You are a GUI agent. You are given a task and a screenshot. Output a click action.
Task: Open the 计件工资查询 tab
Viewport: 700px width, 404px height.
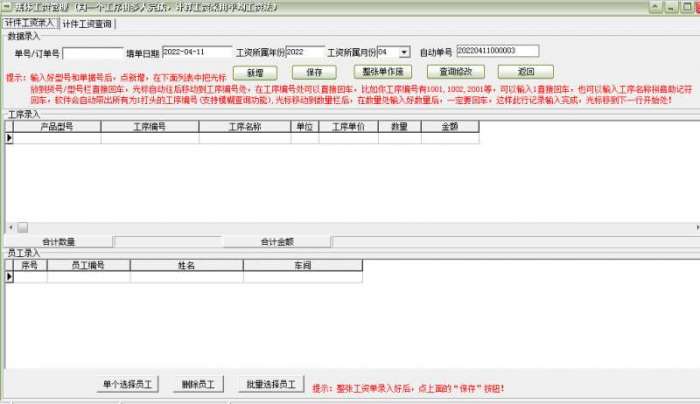coord(87,24)
